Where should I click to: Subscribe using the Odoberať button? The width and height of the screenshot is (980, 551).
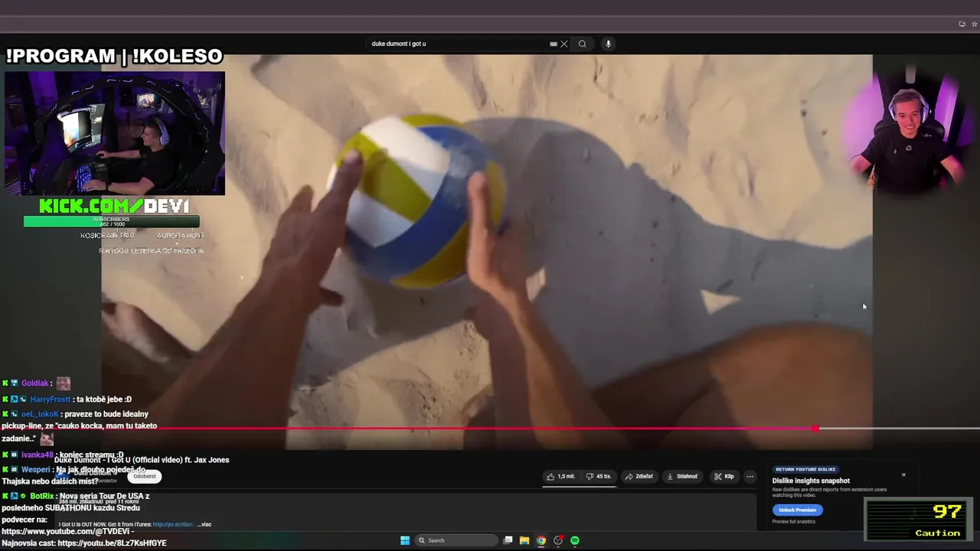pyautogui.click(x=145, y=476)
